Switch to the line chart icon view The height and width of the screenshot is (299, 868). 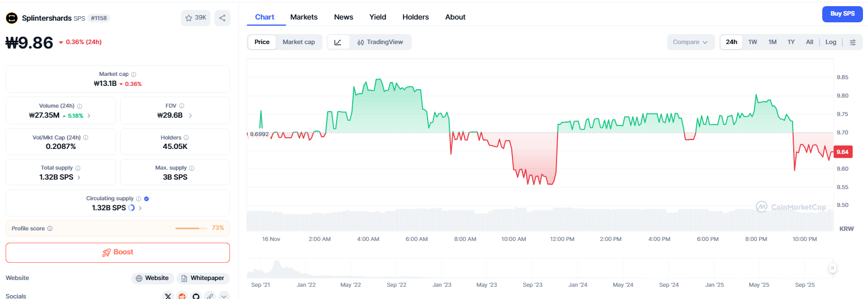(338, 42)
